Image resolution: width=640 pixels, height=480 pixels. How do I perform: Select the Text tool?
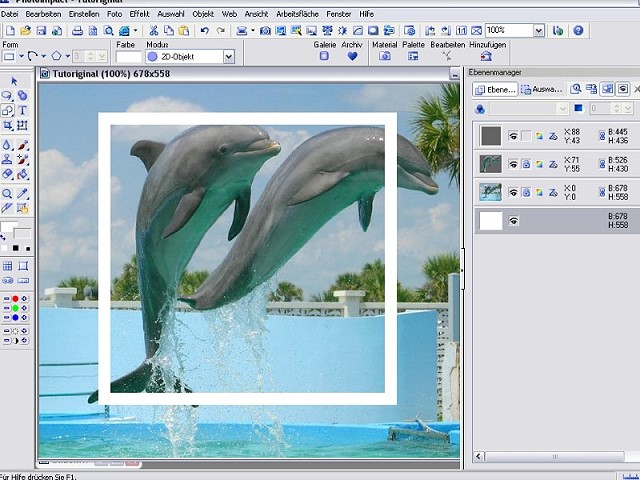click(x=22, y=110)
